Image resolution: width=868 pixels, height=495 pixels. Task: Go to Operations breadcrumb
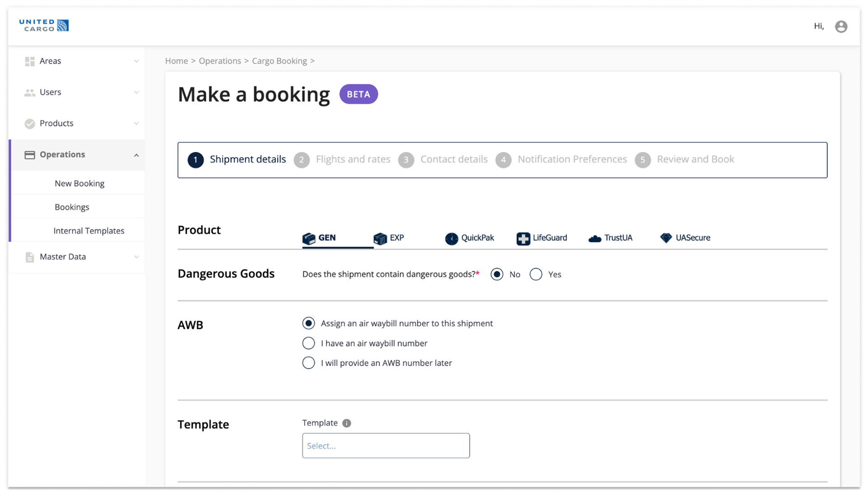220,61
